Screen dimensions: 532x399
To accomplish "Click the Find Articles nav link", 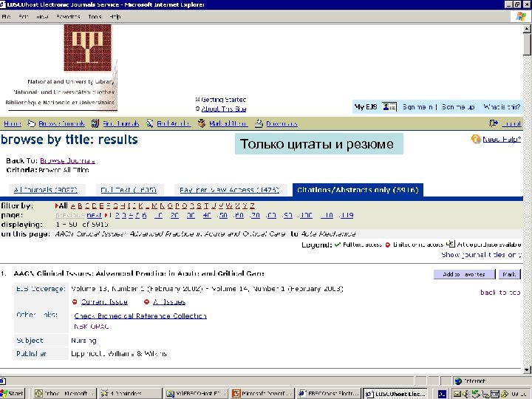I will point(174,123).
